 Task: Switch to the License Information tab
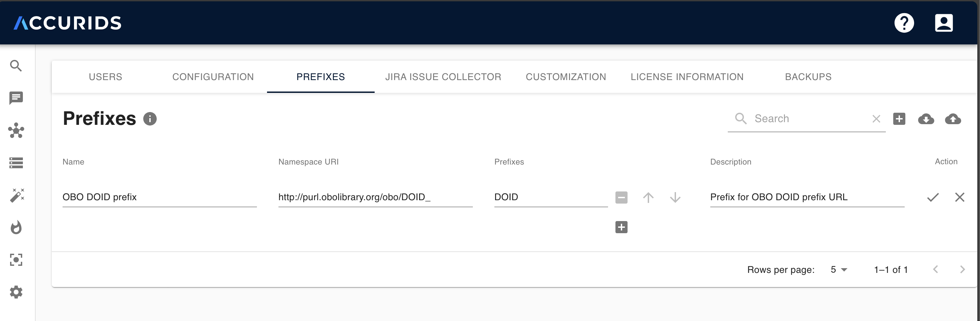687,77
